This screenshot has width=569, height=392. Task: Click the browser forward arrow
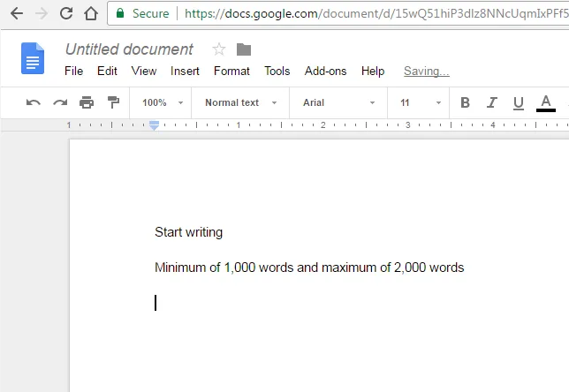pos(42,13)
